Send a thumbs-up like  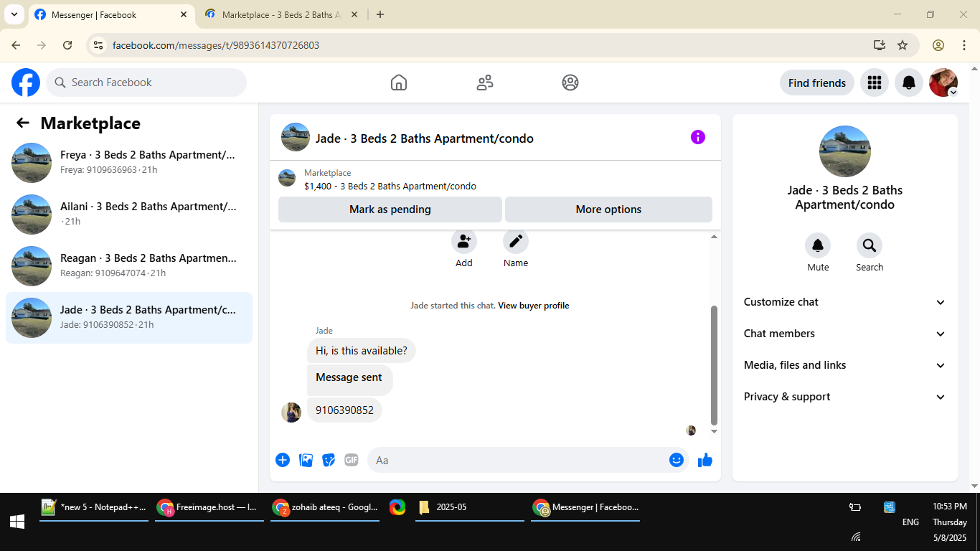705,460
